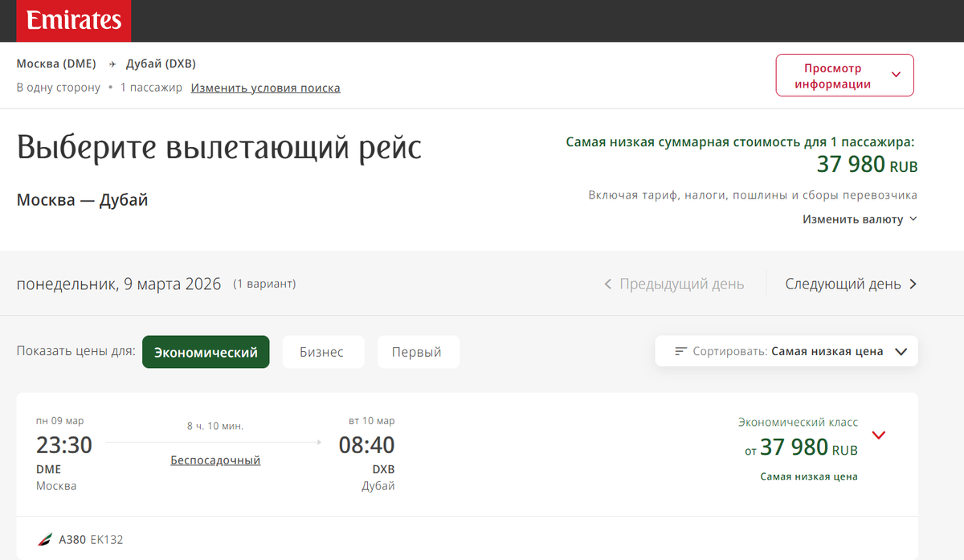Open the Emirates logo home link
Image resolution: width=964 pixels, height=560 pixels.
tap(74, 20)
